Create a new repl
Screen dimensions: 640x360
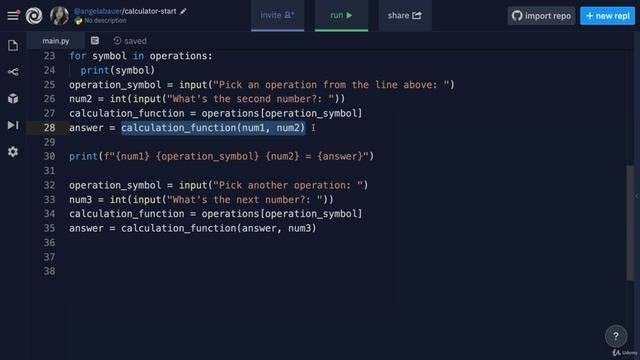pyautogui.click(x=607, y=16)
